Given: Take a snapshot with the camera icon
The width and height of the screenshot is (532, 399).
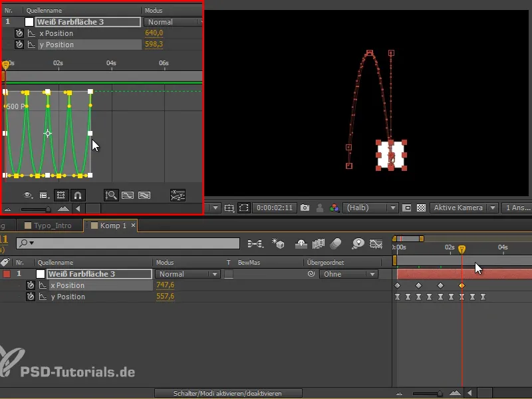Looking at the screenshot, I should [305, 207].
